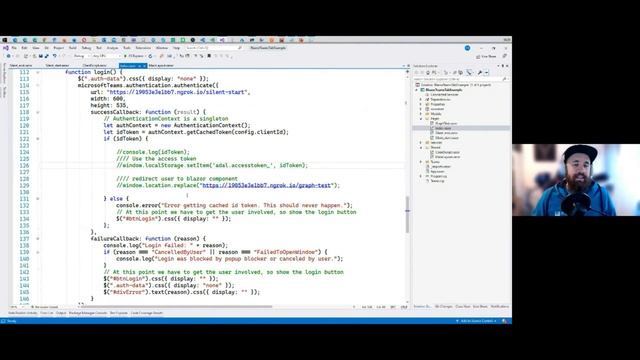Viewport: 640px width, 360px height.
Task: Open the Any CPU platform dropdown
Action: click(107, 56)
